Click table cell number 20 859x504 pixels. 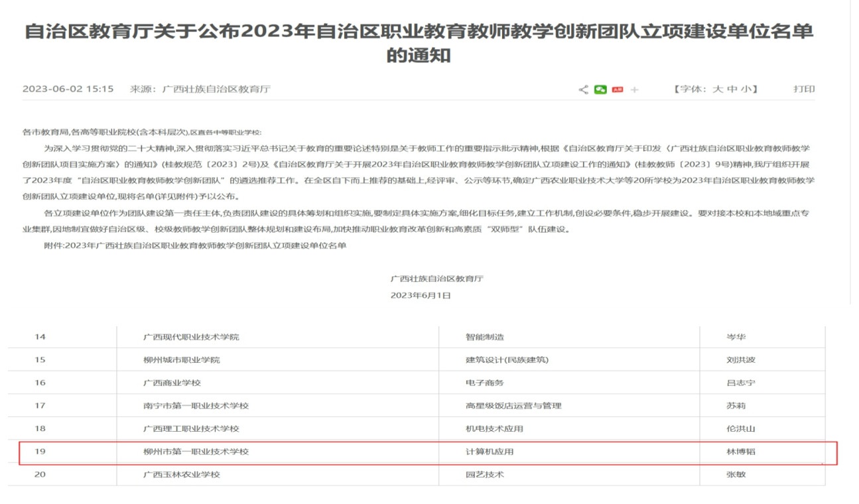click(x=40, y=474)
